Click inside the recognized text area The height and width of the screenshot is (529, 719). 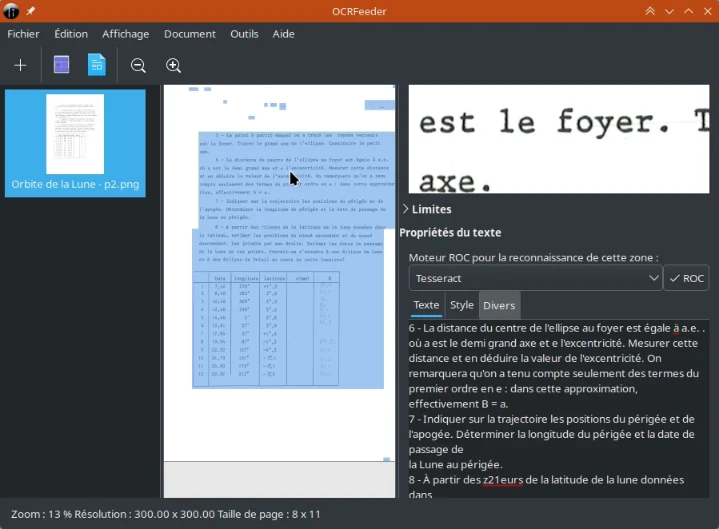pyautogui.click(x=558, y=409)
